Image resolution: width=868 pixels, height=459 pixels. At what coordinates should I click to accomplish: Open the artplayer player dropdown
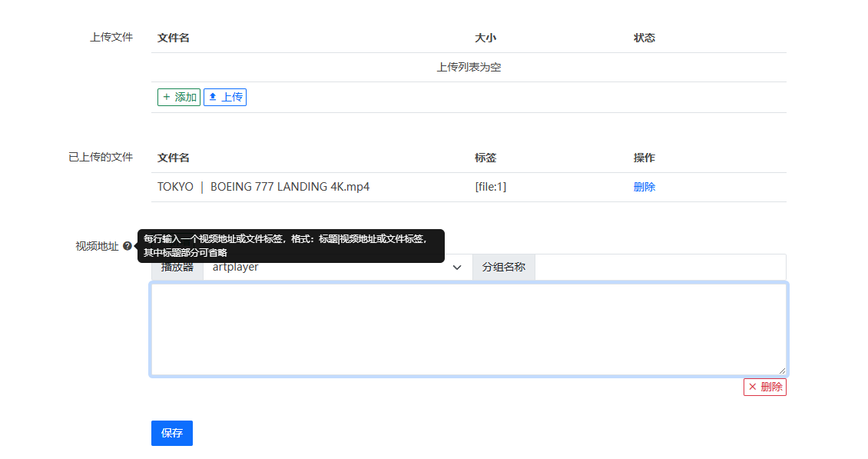point(337,268)
